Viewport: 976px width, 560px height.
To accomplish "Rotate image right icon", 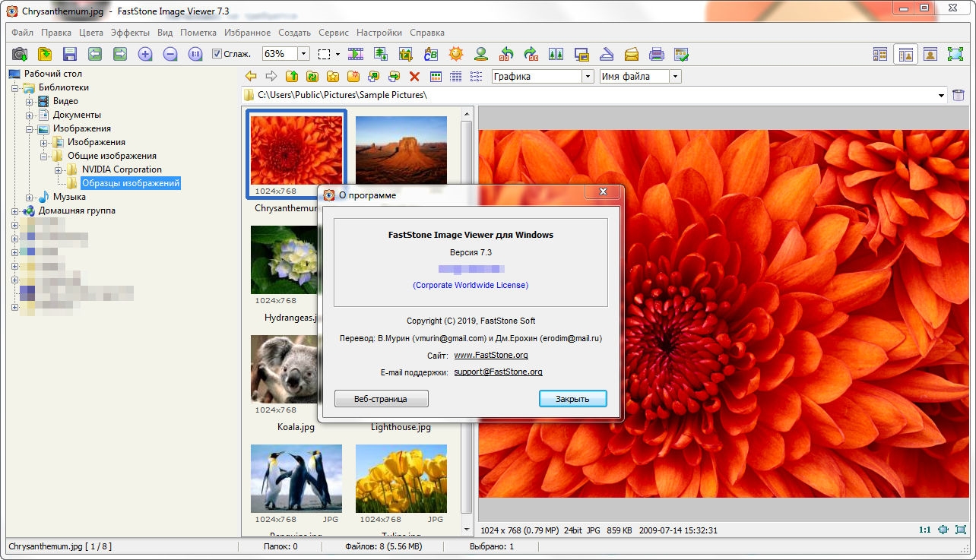I will click(x=531, y=54).
